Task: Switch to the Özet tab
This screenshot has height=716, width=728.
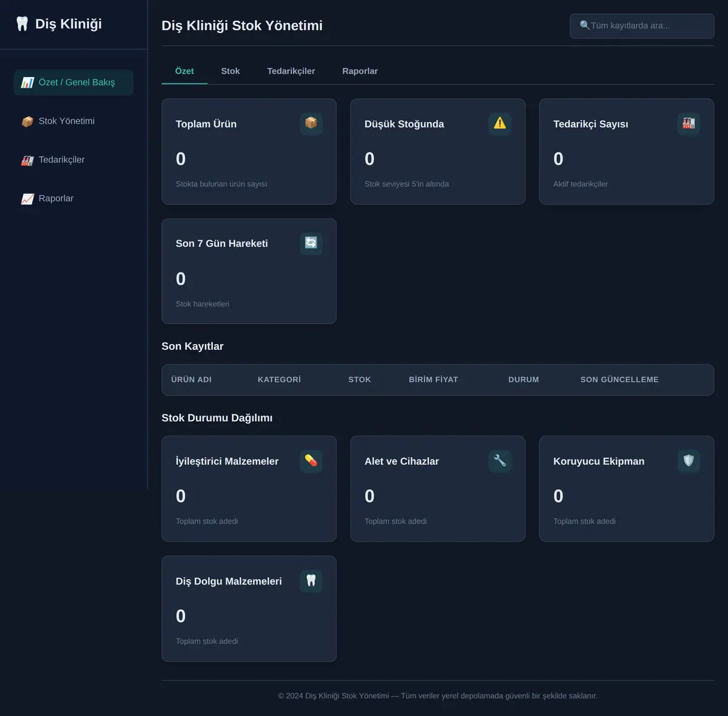Action: coord(184,71)
